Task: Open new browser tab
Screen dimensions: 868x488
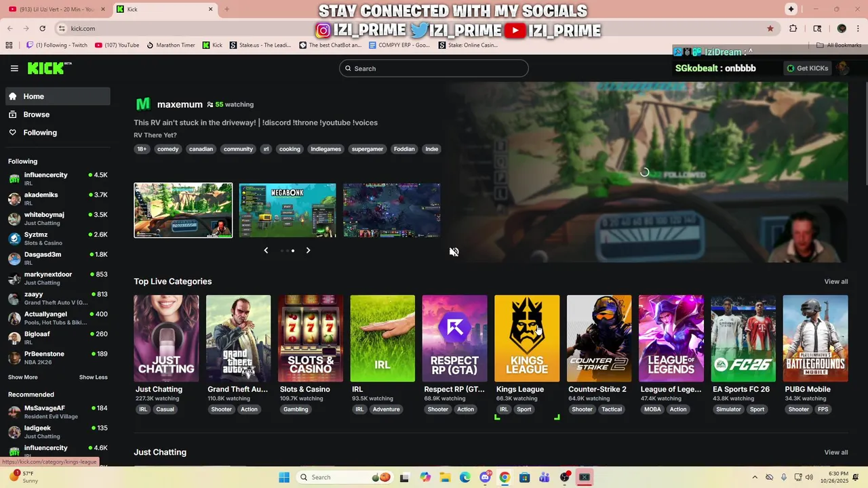Action: pos(226,9)
